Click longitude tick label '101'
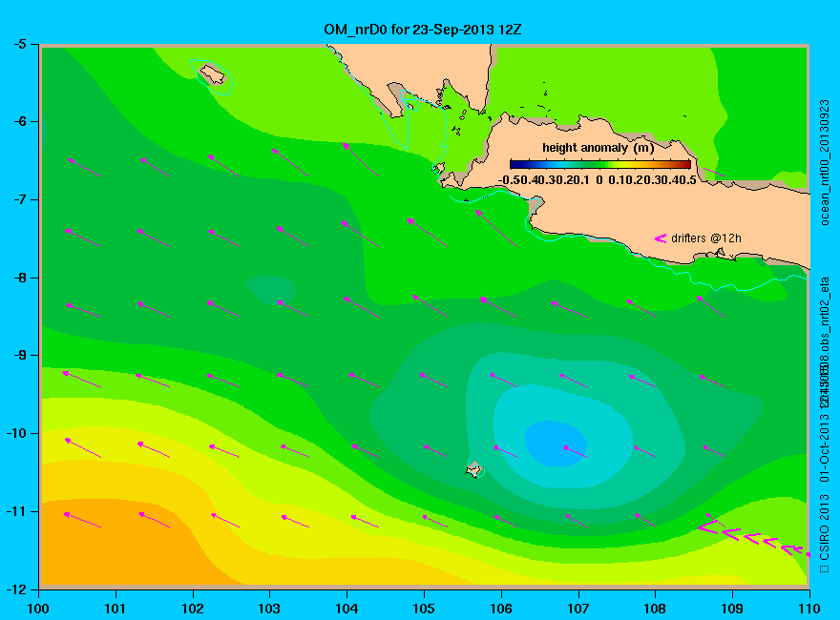The height and width of the screenshot is (620, 840). click(x=115, y=609)
